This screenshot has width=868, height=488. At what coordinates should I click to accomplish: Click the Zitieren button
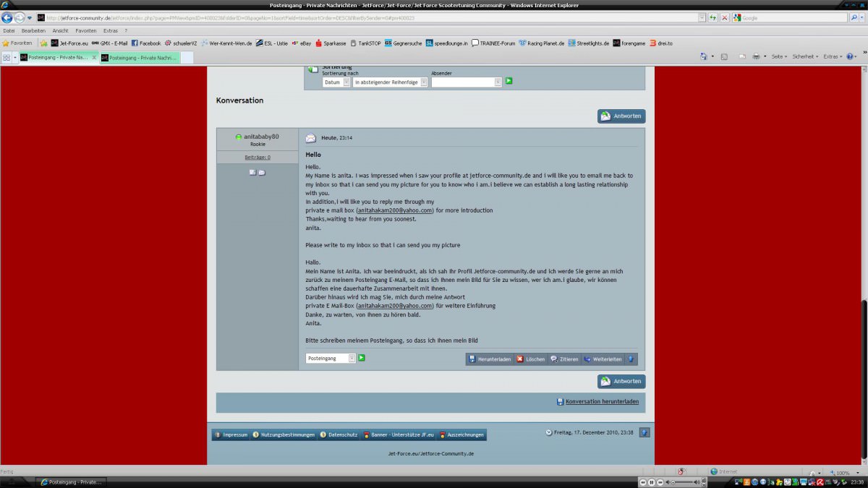pos(564,359)
